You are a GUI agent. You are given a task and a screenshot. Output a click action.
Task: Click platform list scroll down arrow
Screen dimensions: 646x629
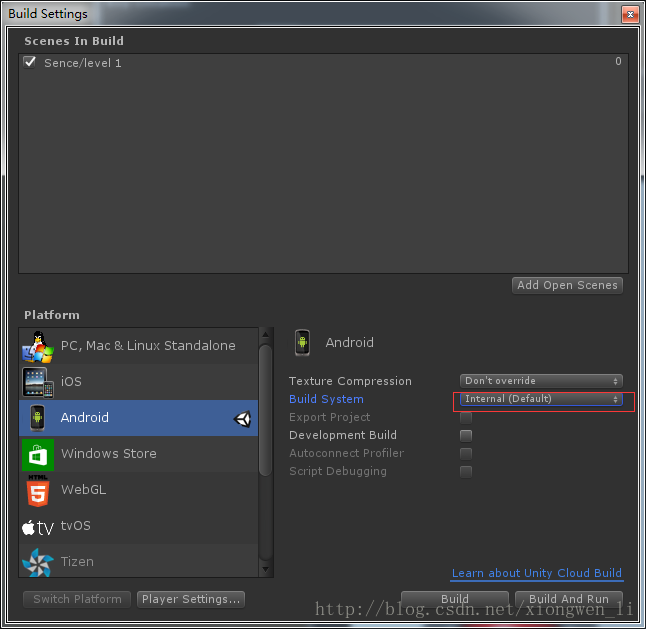266,570
